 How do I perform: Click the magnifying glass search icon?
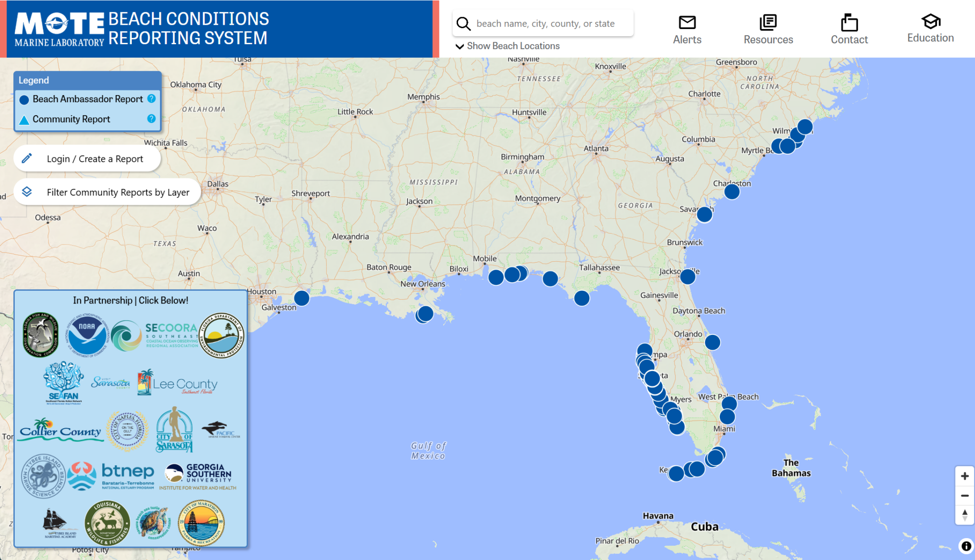463,22
